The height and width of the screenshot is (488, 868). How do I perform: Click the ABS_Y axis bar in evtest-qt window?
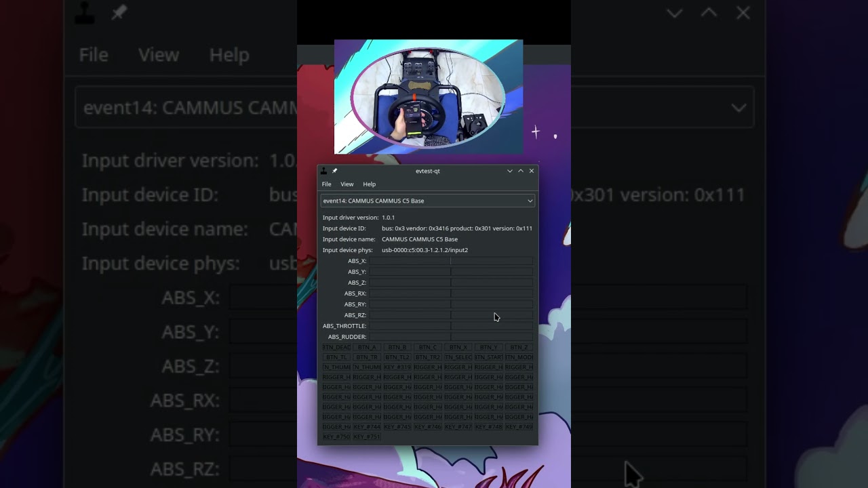click(451, 272)
